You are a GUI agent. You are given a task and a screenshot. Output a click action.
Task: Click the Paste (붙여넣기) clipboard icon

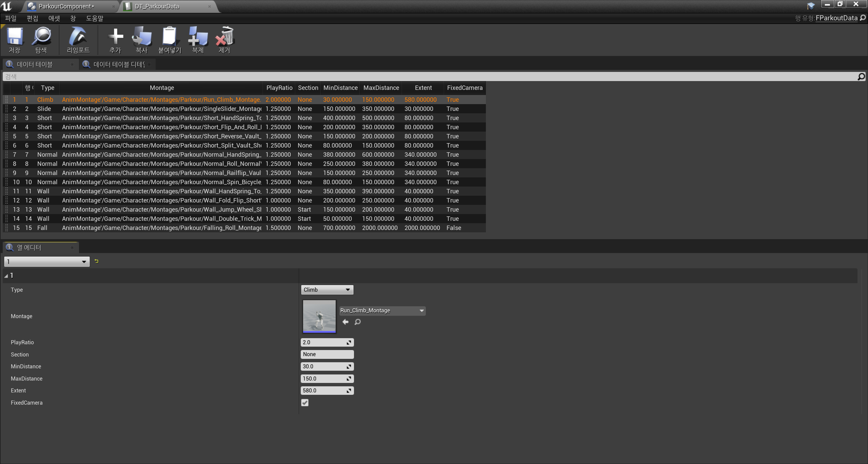click(170, 37)
